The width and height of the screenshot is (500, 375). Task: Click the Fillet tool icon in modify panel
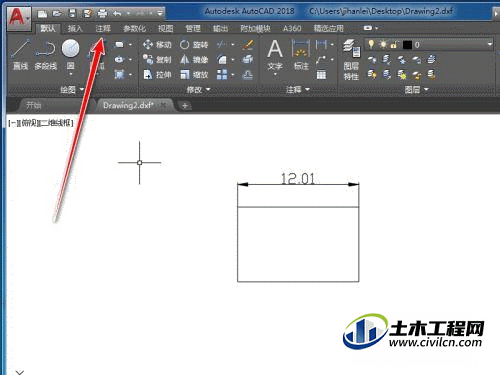click(x=222, y=60)
